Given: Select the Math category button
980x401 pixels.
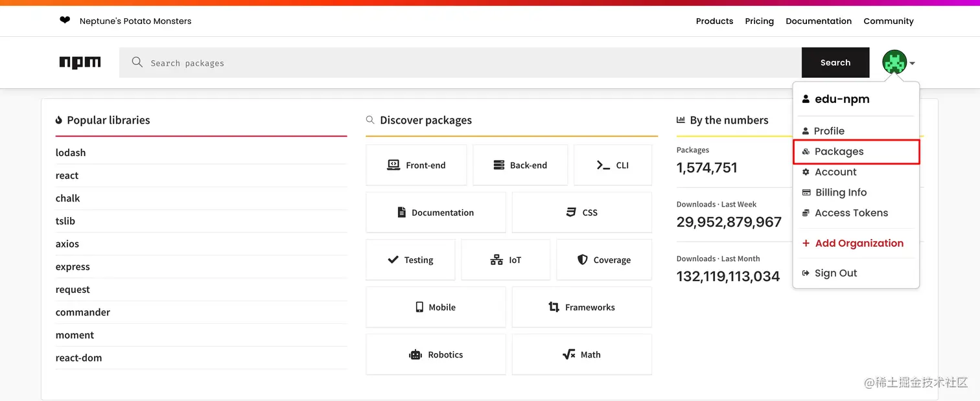Looking at the screenshot, I should click(x=582, y=354).
